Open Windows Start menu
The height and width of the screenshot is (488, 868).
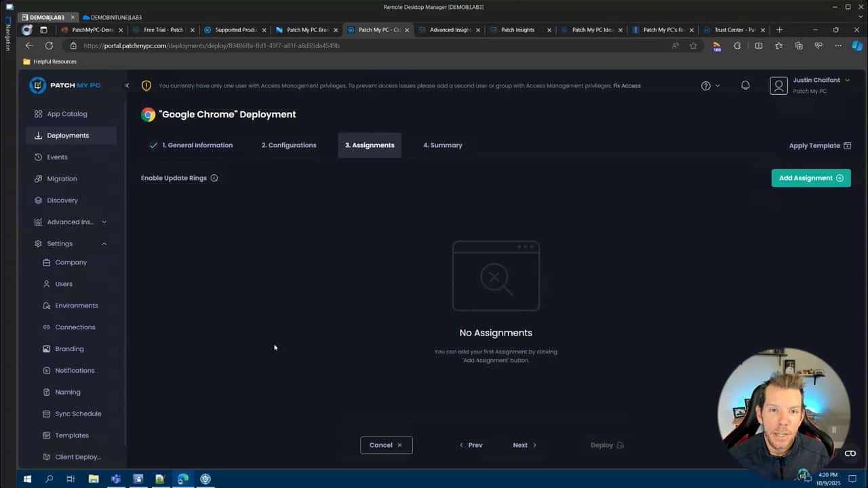coord(27,479)
